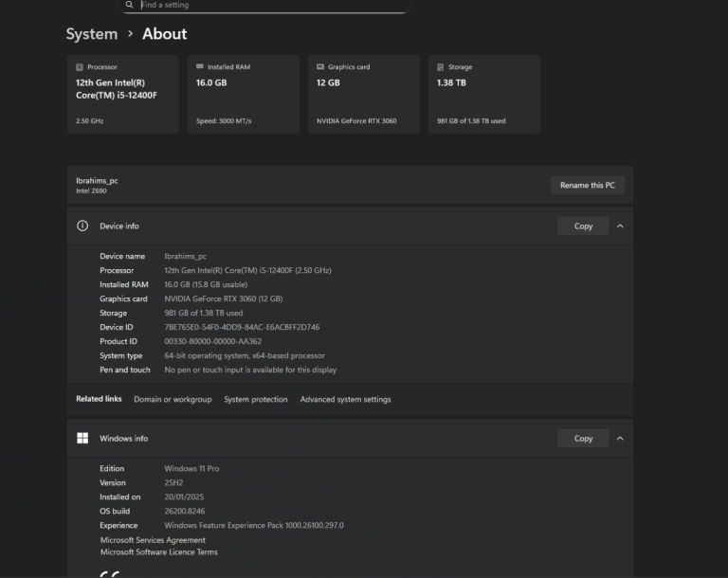Copy the Device info details
This screenshot has height=578, width=728.
[583, 226]
